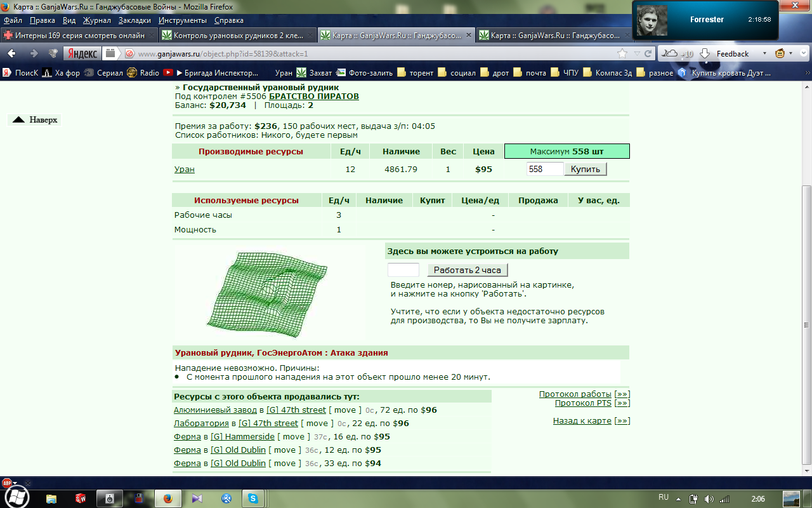
Task: Click the downloads arrow icon in toolbar
Action: click(x=705, y=53)
